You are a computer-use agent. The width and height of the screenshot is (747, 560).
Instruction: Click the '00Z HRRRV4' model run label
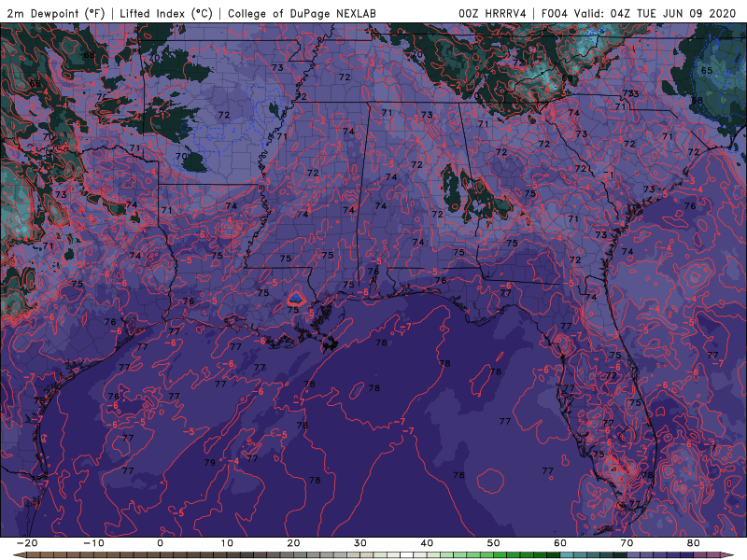click(492, 13)
